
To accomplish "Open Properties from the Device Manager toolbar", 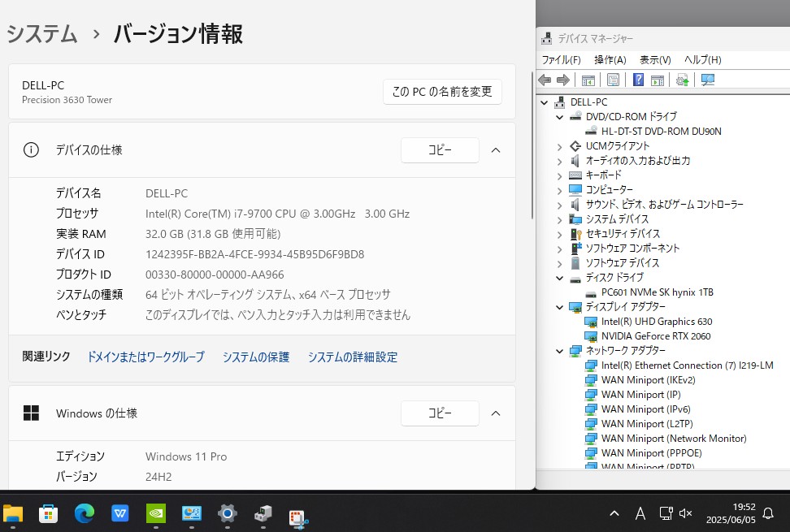I will pos(613,80).
